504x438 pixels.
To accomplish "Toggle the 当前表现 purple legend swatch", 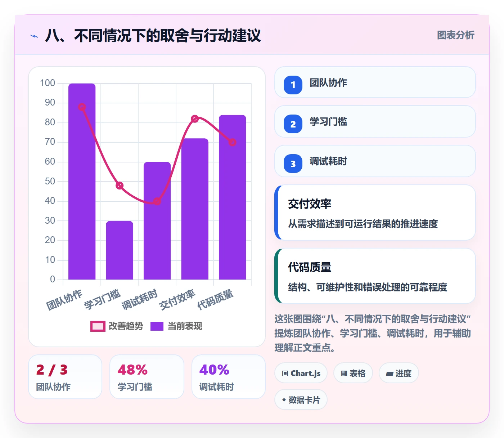I will coord(157,326).
